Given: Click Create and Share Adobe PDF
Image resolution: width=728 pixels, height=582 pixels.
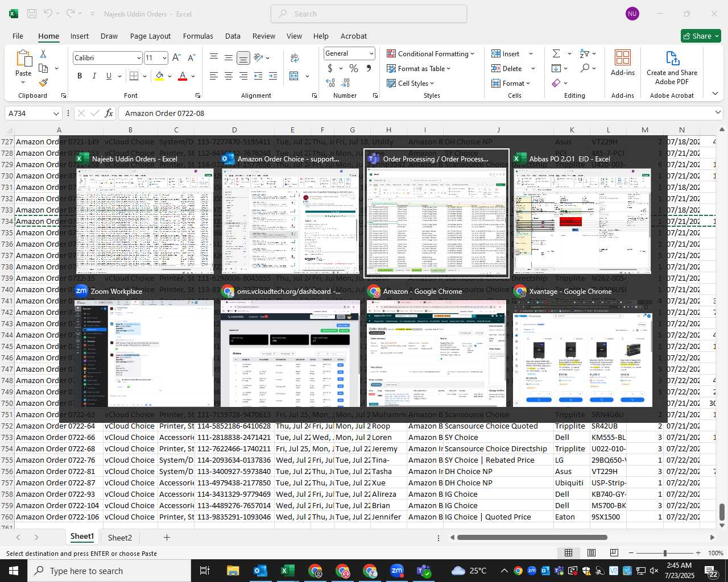Looking at the screenshot, I should click(x=672, y=67).
